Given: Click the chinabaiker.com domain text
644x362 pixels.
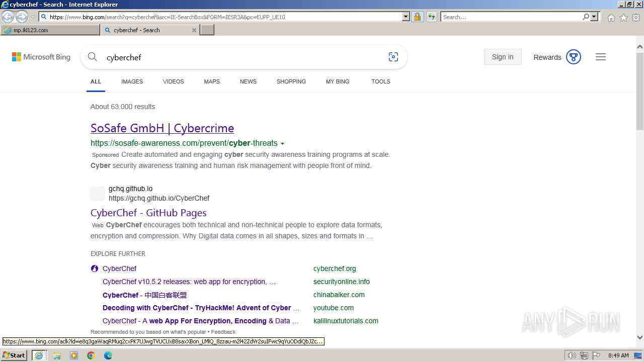Looking at the screenshot, I should pos(339,295).
